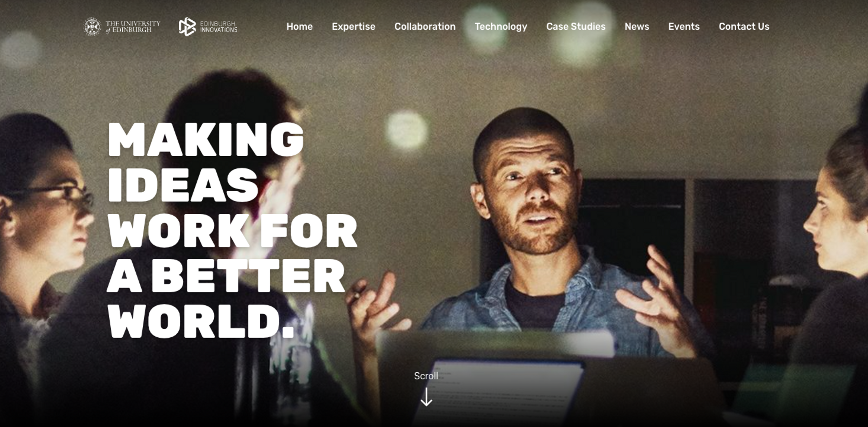Select Collaboration in the navigation bar
868x427 pixels.
[x=425, y=26]
